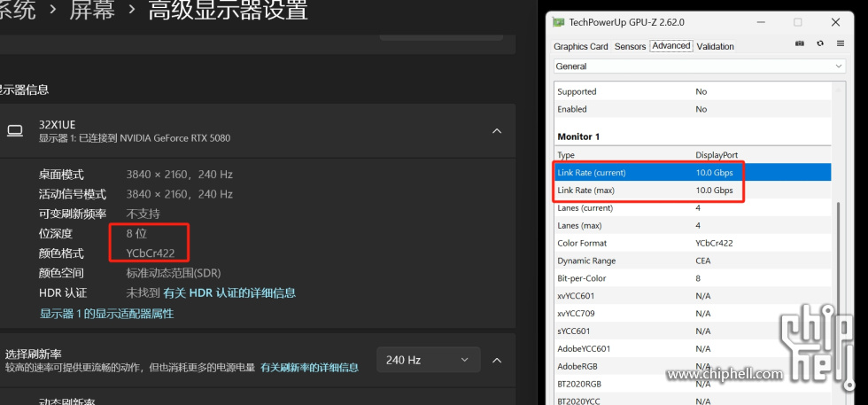Select Bit-per-Color row
This screenshot has height=405, width=868.
[693, 278]
